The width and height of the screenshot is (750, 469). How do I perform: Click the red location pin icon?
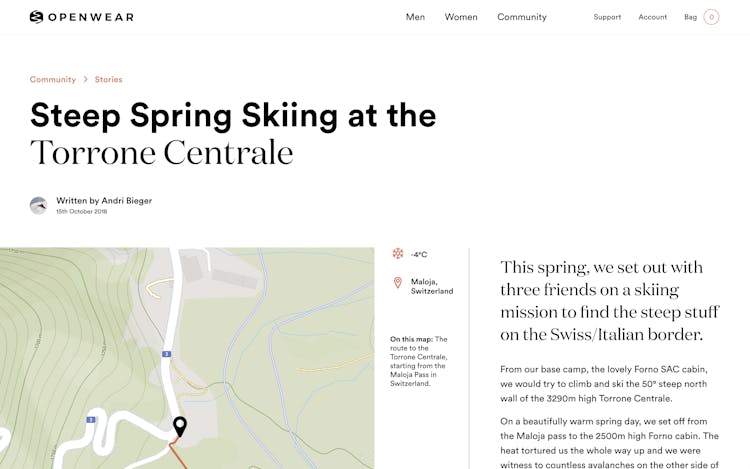pos(397,283)
